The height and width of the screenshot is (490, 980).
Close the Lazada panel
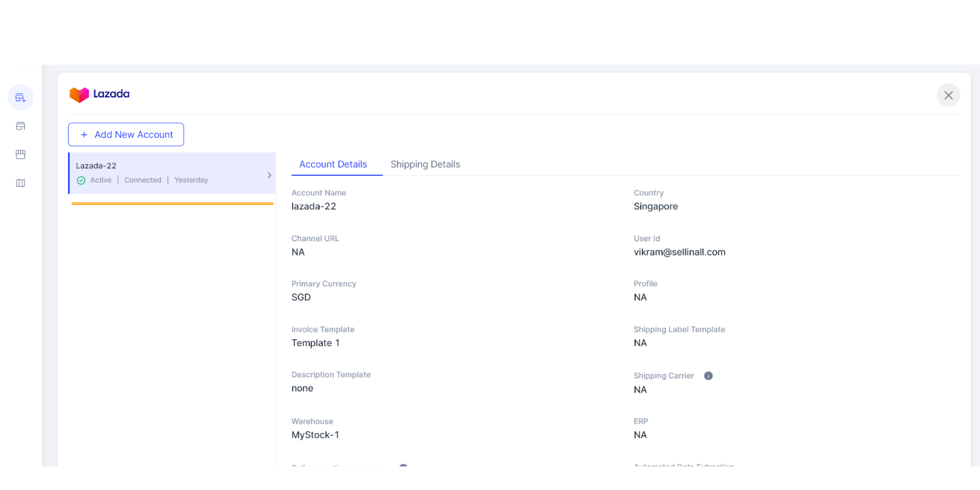[948, 95]
